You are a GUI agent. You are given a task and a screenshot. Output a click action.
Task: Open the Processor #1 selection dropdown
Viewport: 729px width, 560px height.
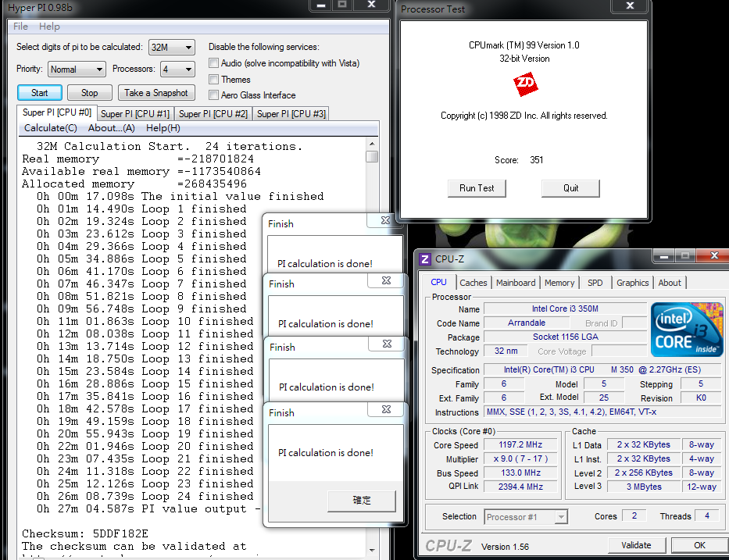[x=525, y=517]
